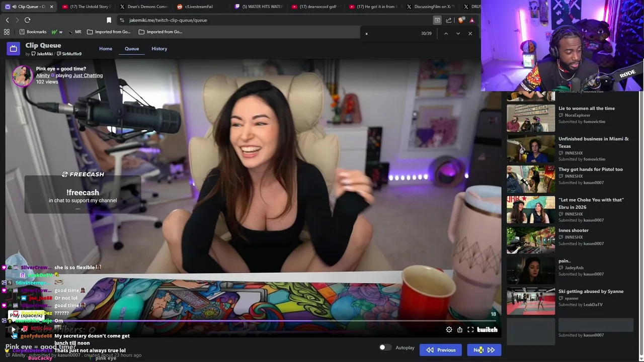Screen dimensions: 644x362
Task: Click the site settings icon in address bar
Action: click(x=122, y=20)
